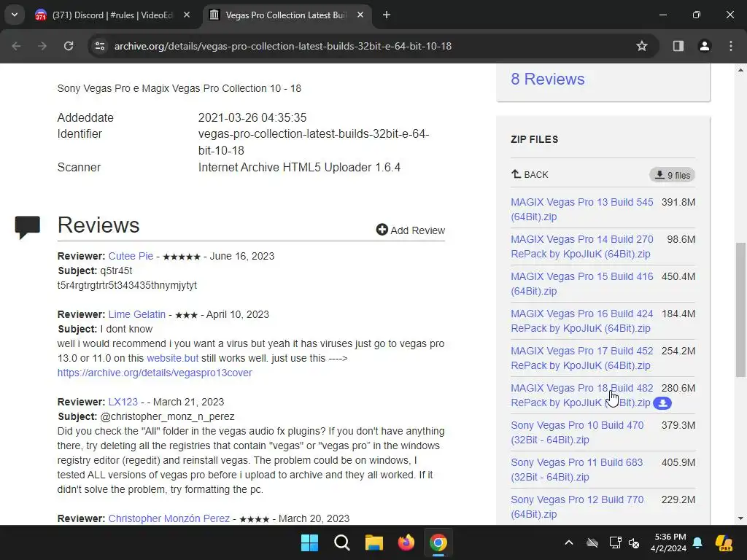
Task: Click the 280.6M file size
Action: point(678,388)
